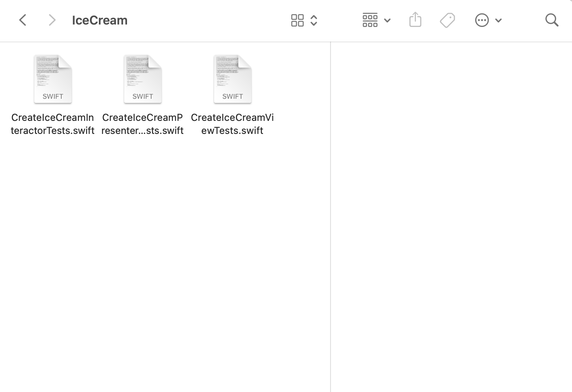Image resolution: width=572 pixels, height=392 pixels.
Task: Click the forward navigation arrow
Action: coord(52,20)
